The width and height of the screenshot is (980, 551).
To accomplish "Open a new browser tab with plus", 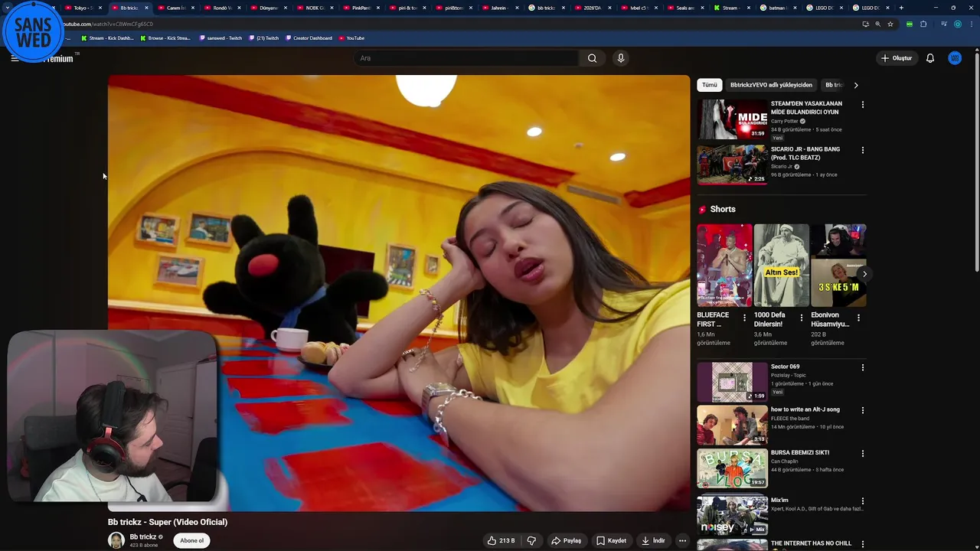I will tap(901, 8).
